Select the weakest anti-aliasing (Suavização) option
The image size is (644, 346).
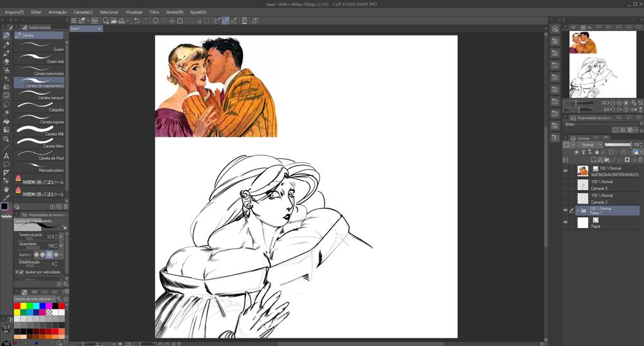click(x=37, y=255)
